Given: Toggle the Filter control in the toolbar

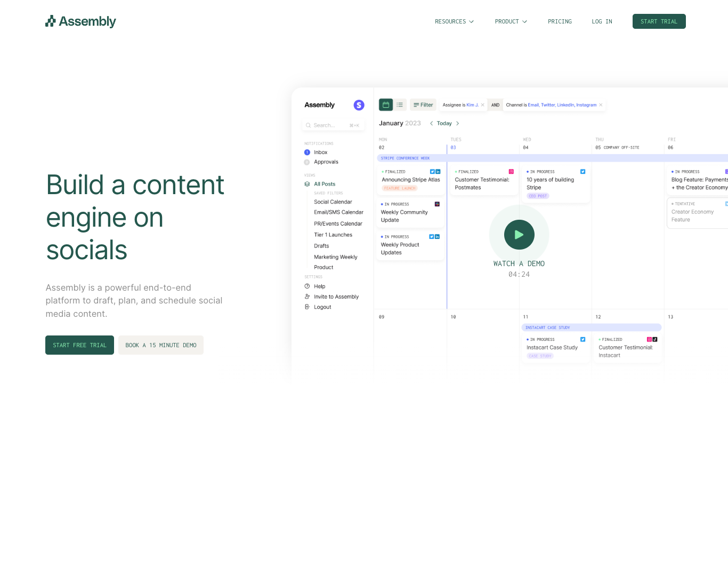Looking at the screenshot, I should point(423,105).
